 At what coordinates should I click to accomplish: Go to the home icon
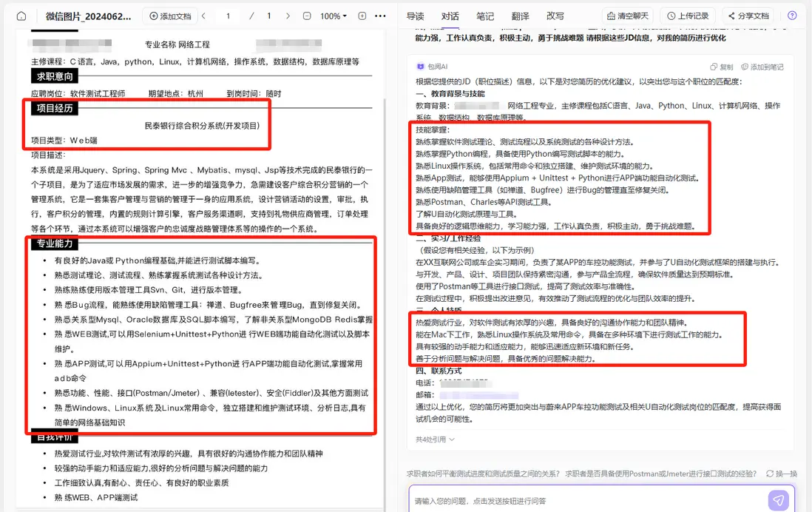click(x=21, y=16)
